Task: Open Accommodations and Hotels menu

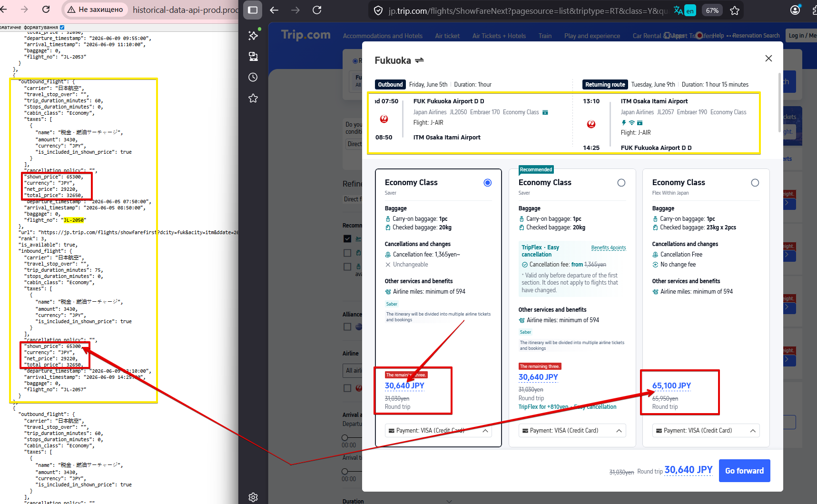Action: [x=383, y=36]
